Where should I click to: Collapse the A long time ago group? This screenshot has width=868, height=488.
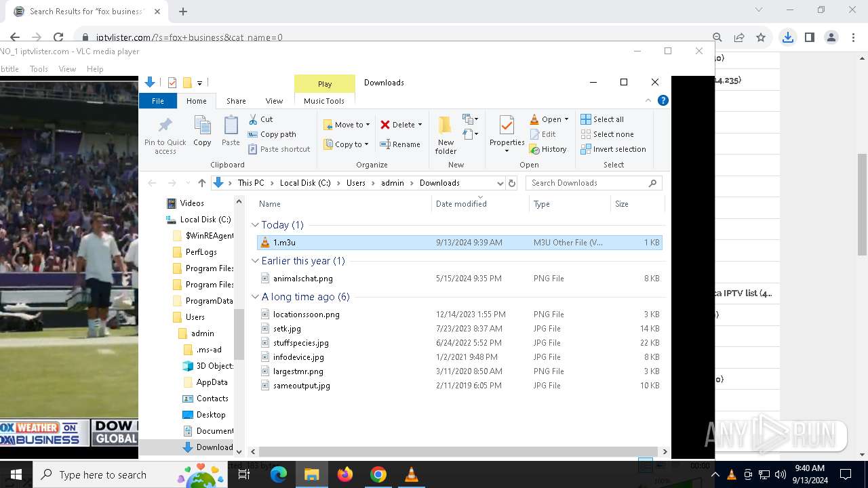(x=256, y=297)
